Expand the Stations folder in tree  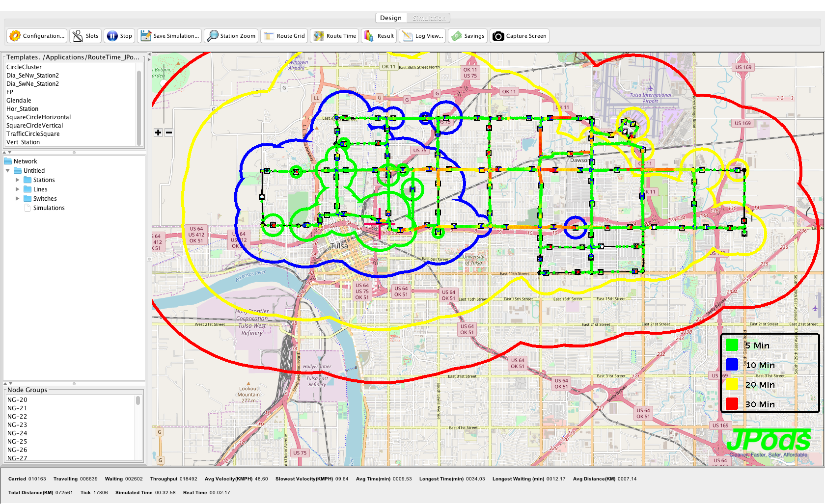(18, 180)
